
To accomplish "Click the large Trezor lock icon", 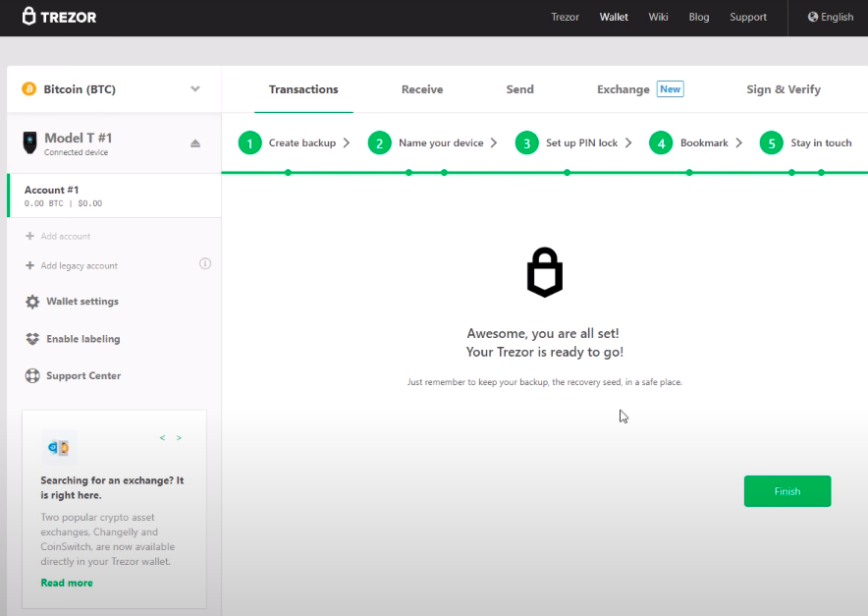I will (545, 272).
